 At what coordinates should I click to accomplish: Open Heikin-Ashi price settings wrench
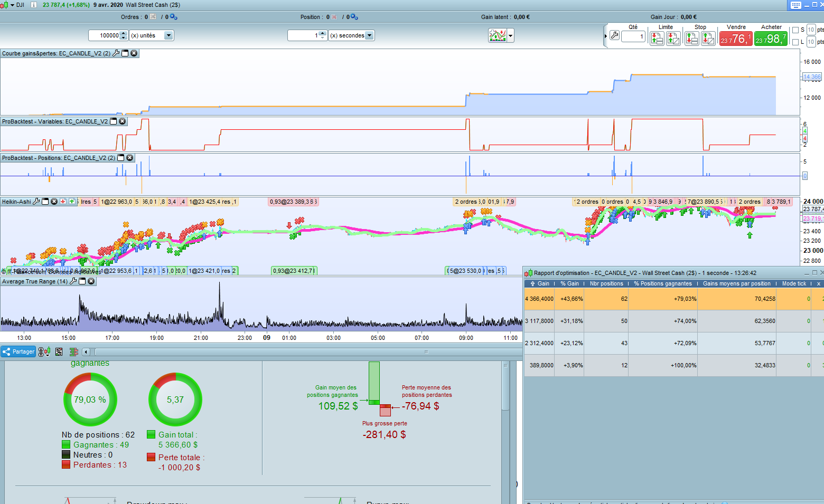click(36, 202)
